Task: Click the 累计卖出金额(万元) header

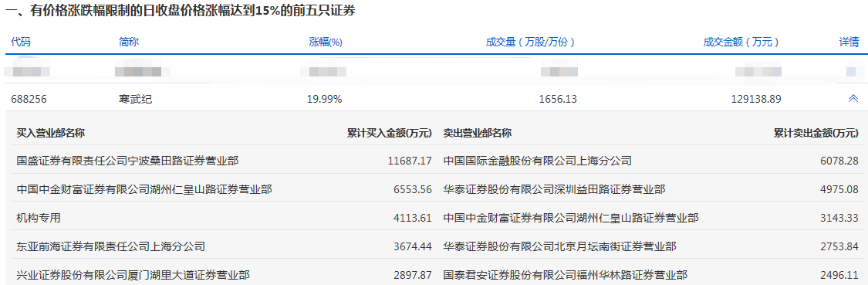Action: click(816, 133)
